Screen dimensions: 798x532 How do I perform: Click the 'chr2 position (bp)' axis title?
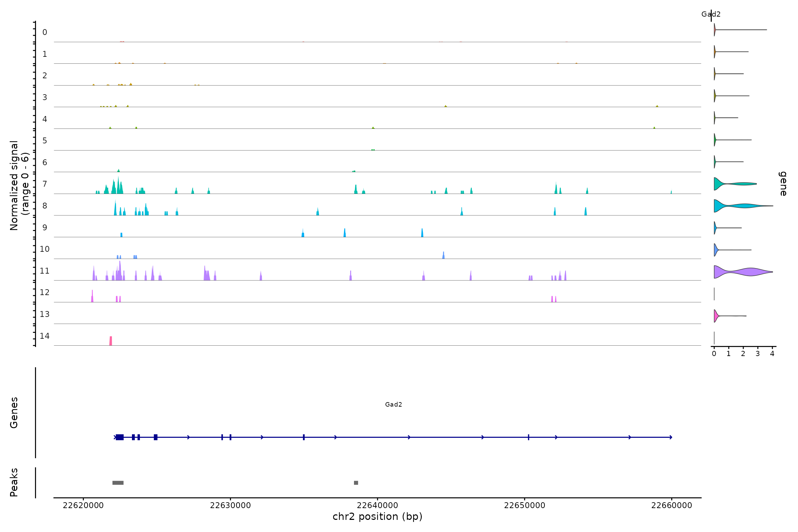coord(378,517)
